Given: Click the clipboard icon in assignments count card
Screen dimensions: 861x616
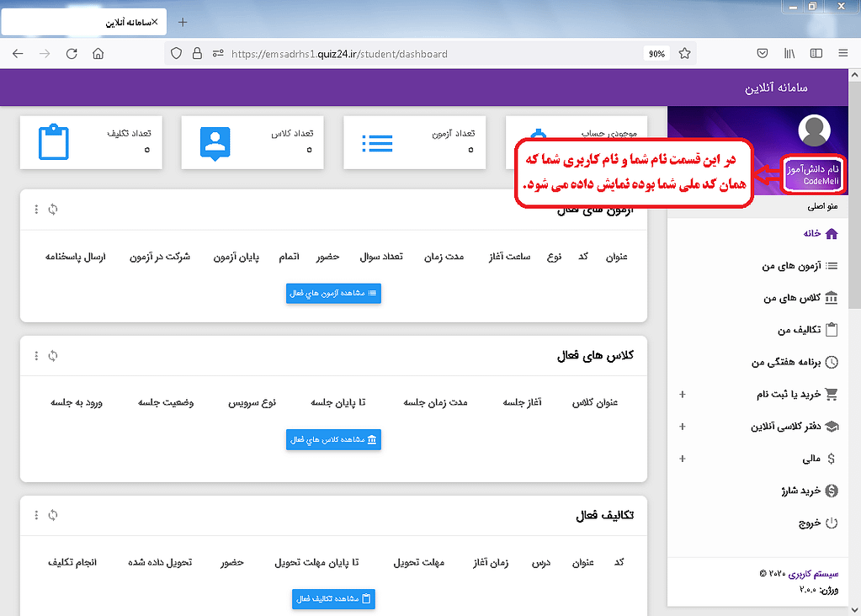Looking at the screenshot, I should [x=54, y=142].
